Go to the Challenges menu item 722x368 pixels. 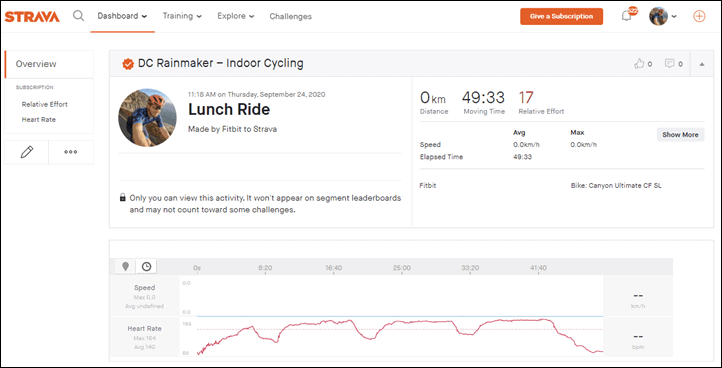click(x=291, y=17)
